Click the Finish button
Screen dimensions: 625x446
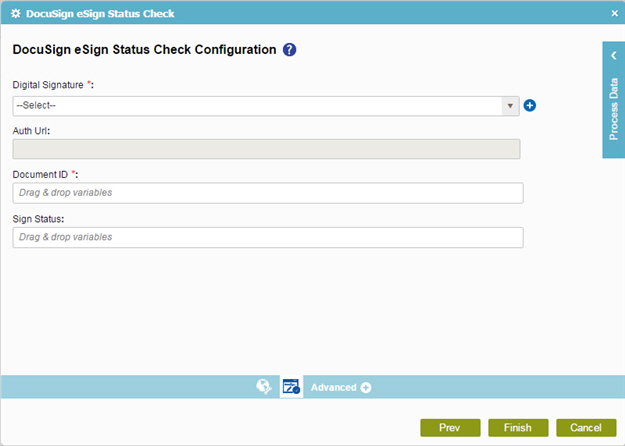coord(518,428)
